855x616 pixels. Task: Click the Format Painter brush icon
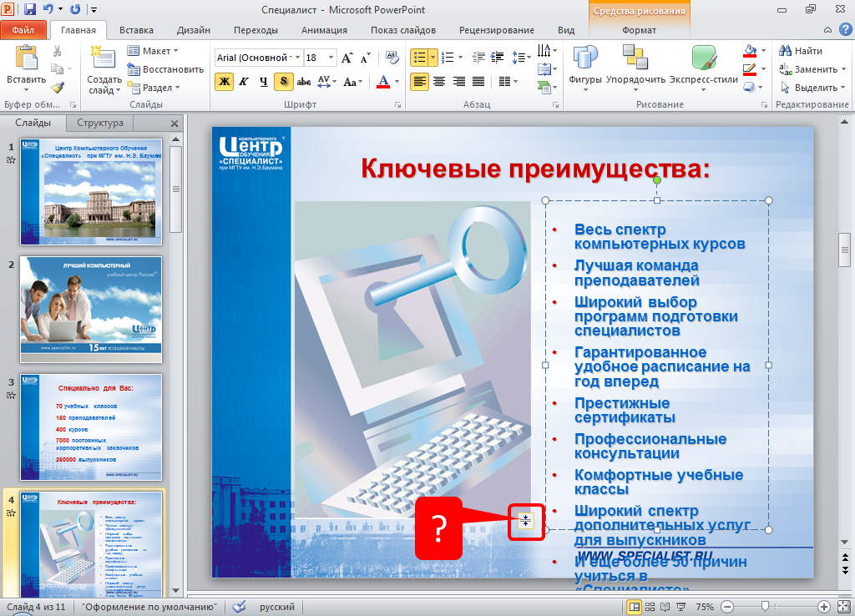[x=58, y=88]
